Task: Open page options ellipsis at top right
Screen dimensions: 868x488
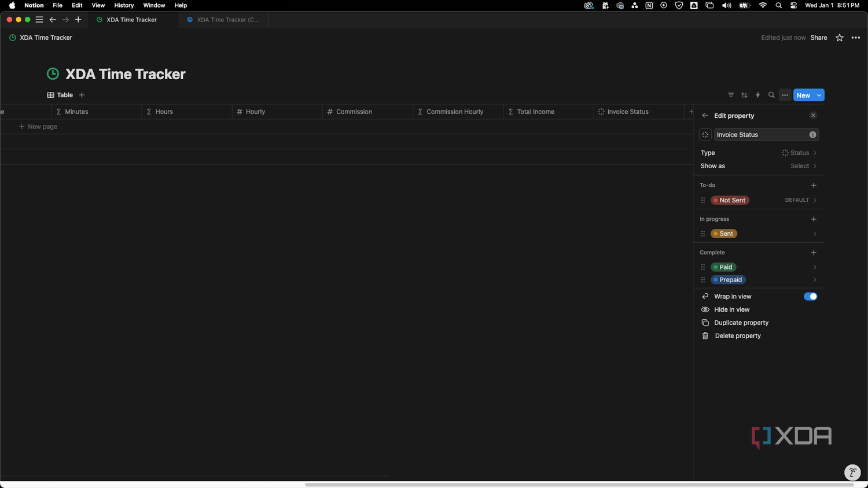Action: coord(856,38)
